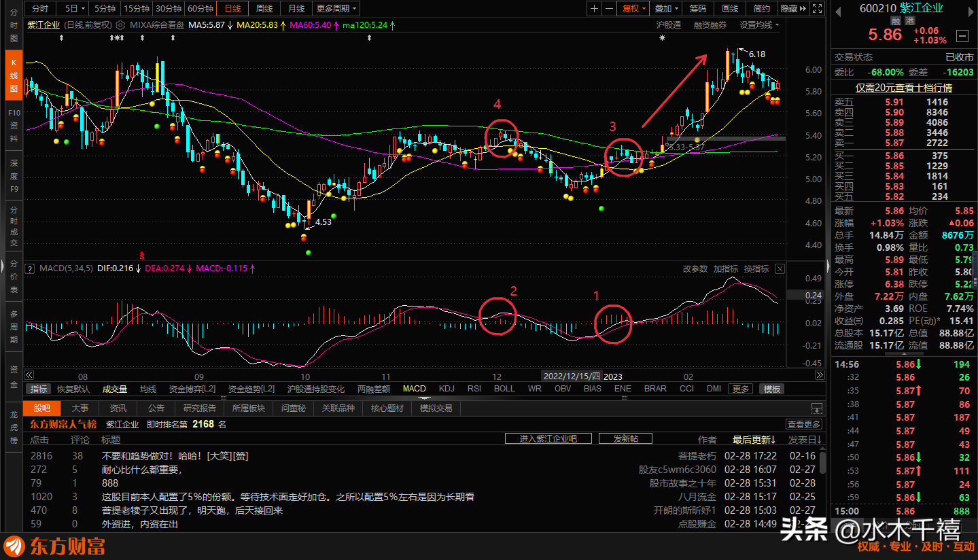Screen dimensions: 978x560
Task: Select 资金博弈[L2] indicator
Action: pos(192,389)
